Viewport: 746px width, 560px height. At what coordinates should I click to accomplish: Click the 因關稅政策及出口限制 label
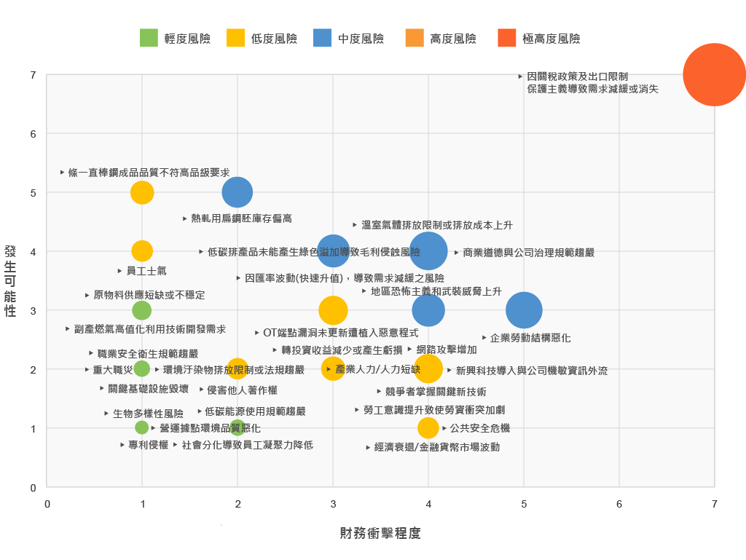[x=577, y=76]
